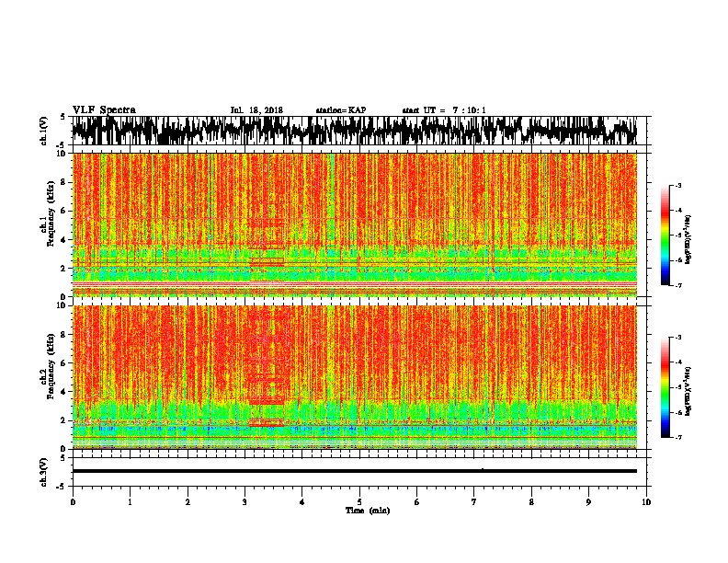This screenshot has width=728, height=563.
Task: Click the -3 label on ch.1 color scale
Action: coord(677,185)
